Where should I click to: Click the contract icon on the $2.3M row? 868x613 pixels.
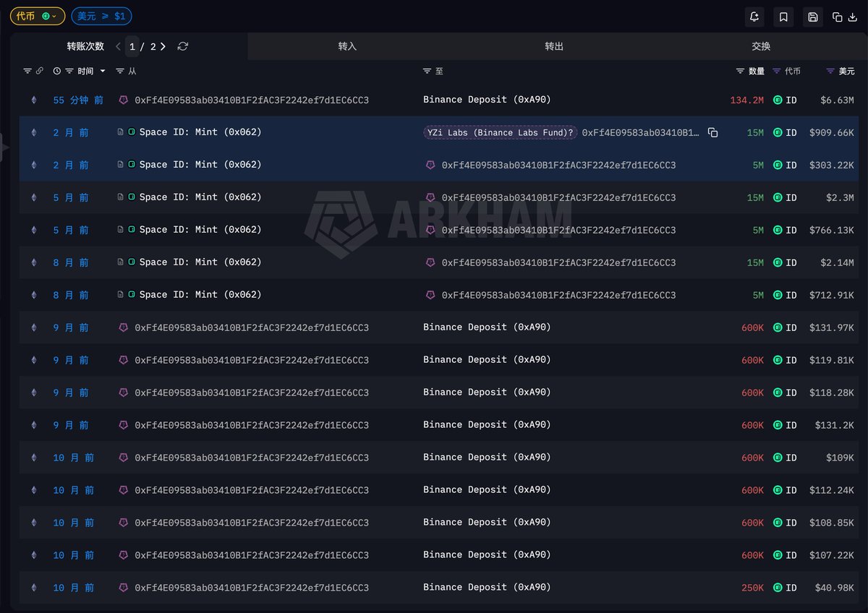tap(121, 197)
